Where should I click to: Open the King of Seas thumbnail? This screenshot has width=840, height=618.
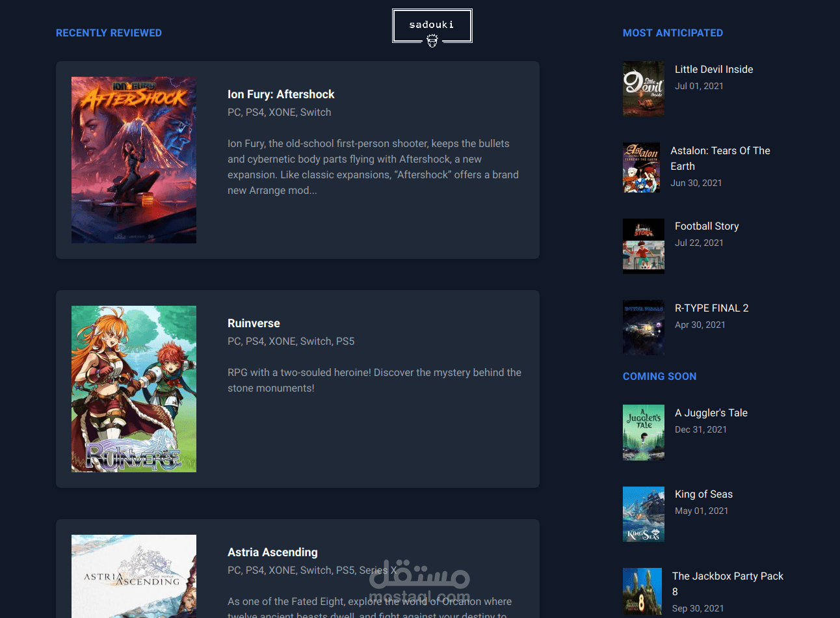coord(644,514)
